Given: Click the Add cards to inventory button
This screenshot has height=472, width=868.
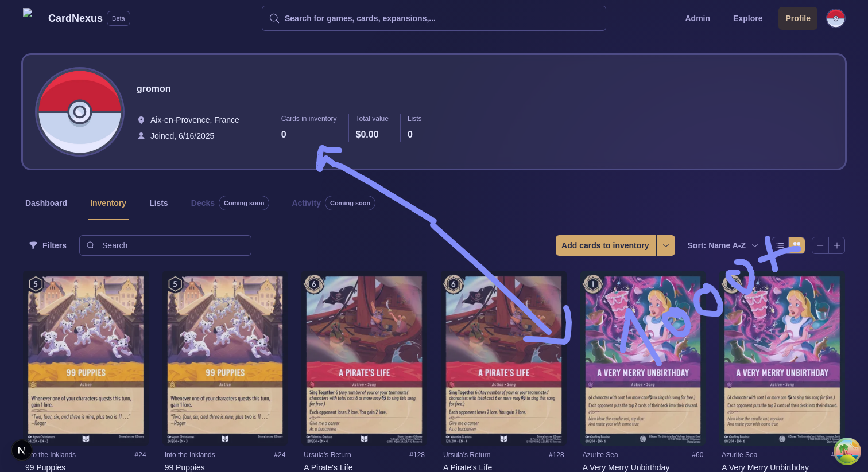Looking at the screenshot, I should (605, 245).
